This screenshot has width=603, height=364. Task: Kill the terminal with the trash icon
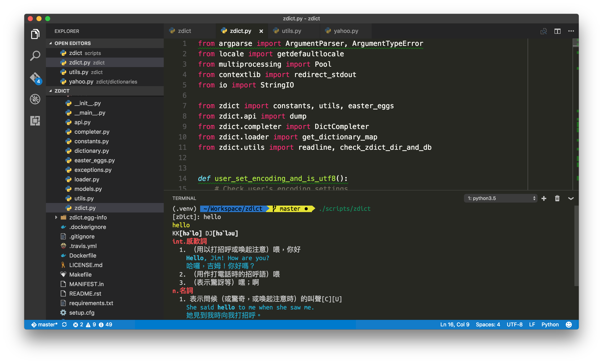tap(557, 198)
